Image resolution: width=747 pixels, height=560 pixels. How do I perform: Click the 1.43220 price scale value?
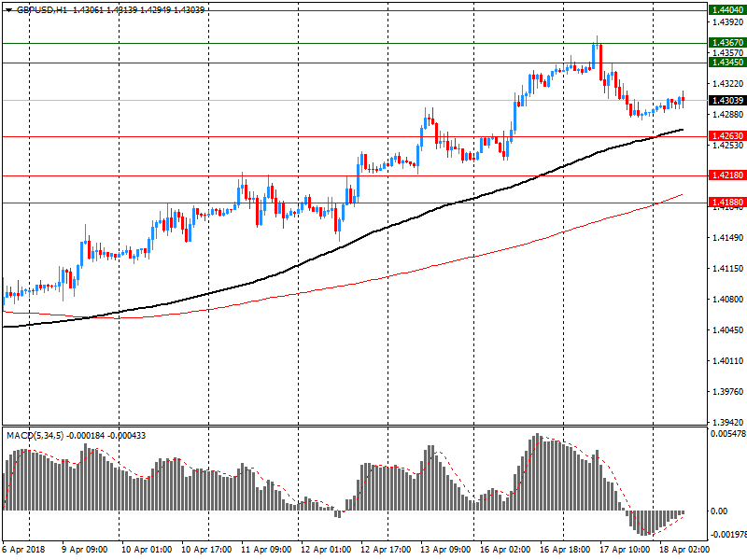point(727,84)
